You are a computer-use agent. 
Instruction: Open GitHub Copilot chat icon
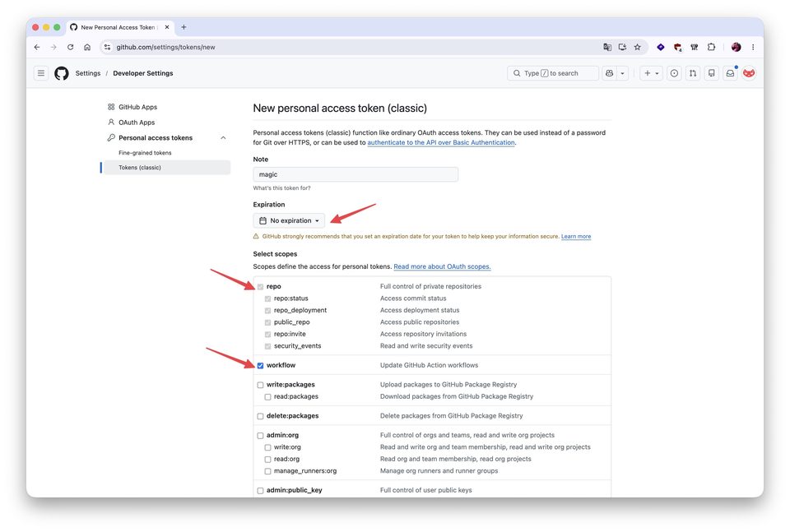click(x=610, y=73)
